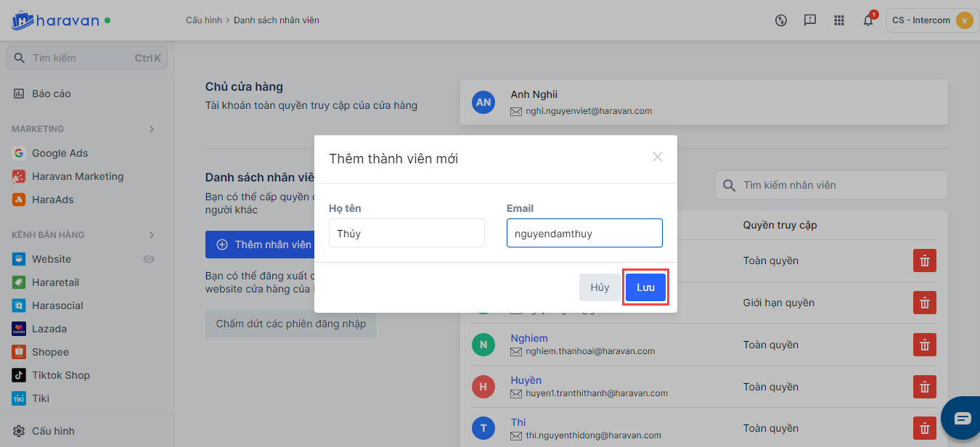Open the CS - Intercom account menu
Screen dimensions: 980x447
point(932,20)
